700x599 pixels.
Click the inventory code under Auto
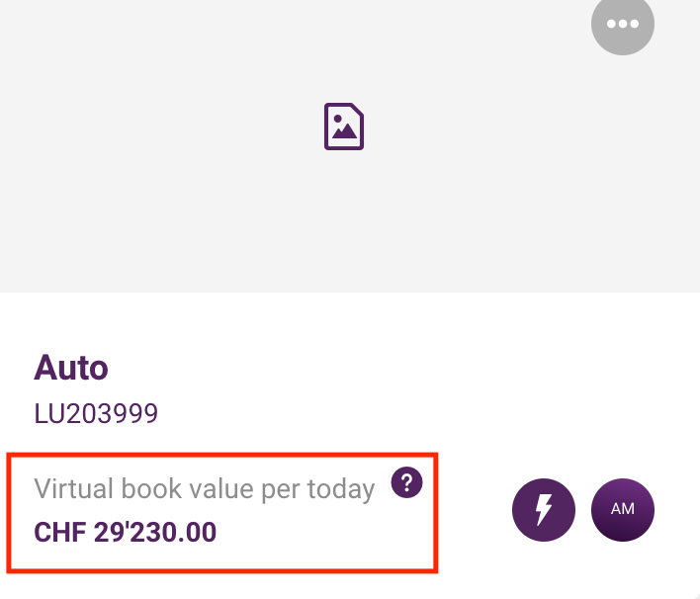[96, 413]
